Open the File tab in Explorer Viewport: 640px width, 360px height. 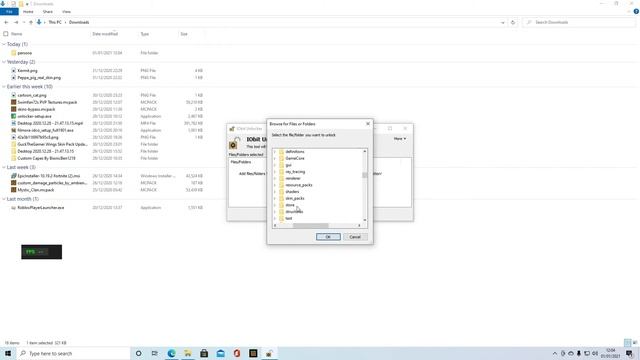tap(9, 12)
